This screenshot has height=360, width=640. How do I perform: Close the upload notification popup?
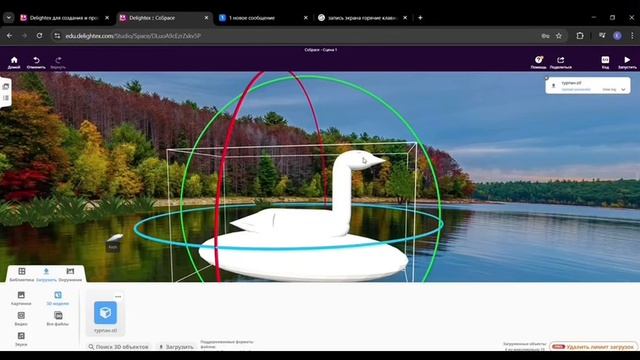(x=547, y=78)
